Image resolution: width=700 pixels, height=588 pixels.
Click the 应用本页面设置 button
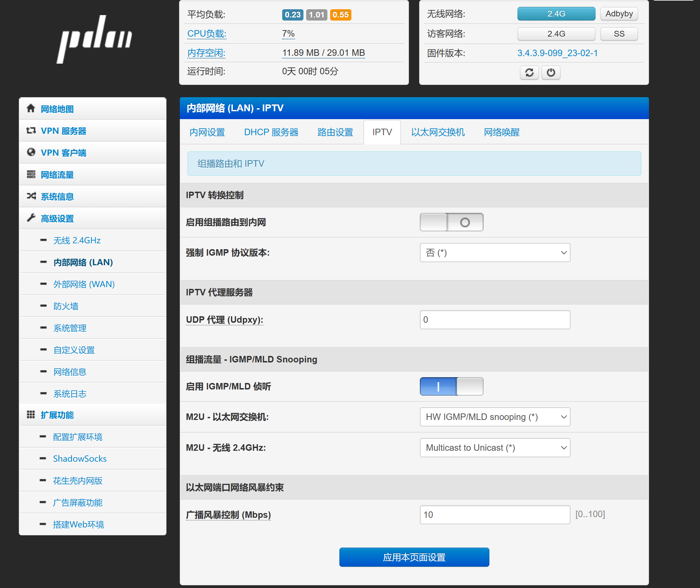pos(414,557)
